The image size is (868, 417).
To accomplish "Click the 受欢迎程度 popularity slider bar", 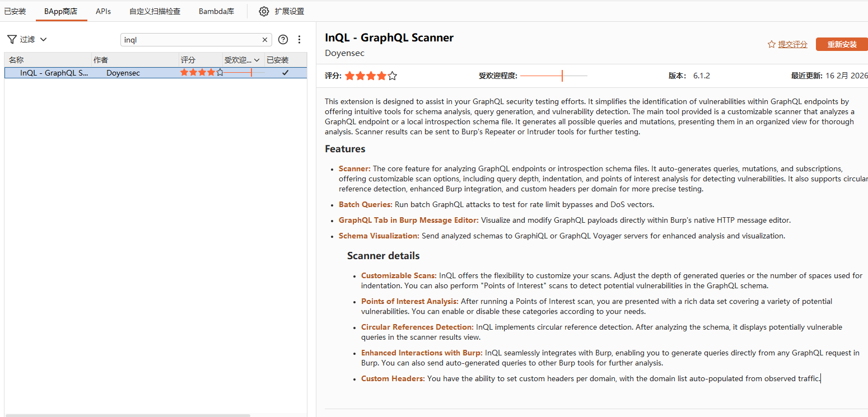I will [554, 76].
